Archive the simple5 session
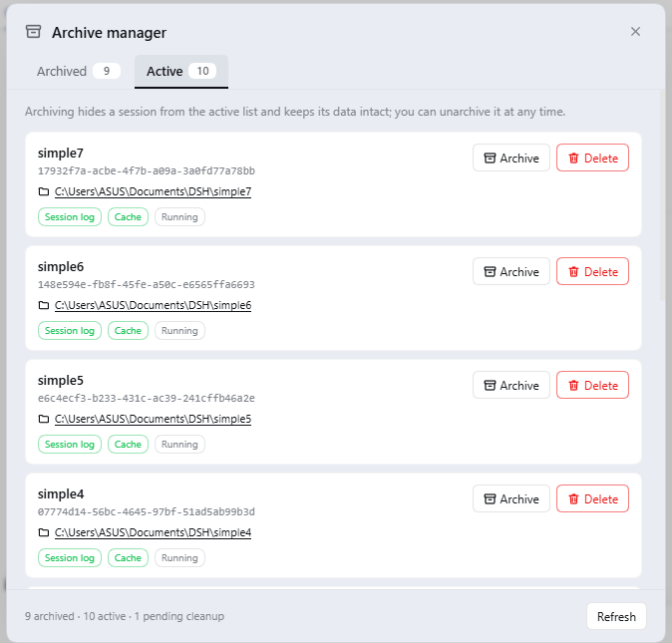 (510, 385)
